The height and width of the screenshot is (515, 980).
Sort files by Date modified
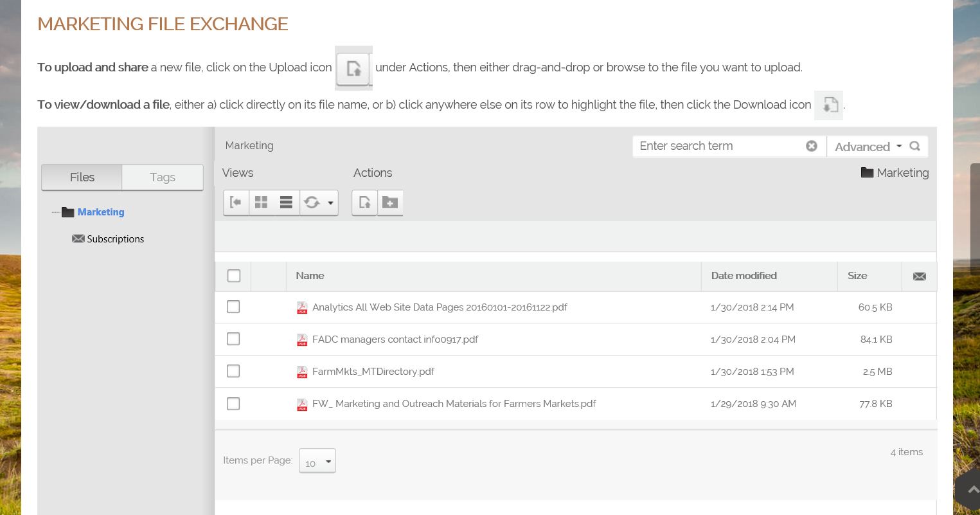pyautogui.click(x=744, y=276)
